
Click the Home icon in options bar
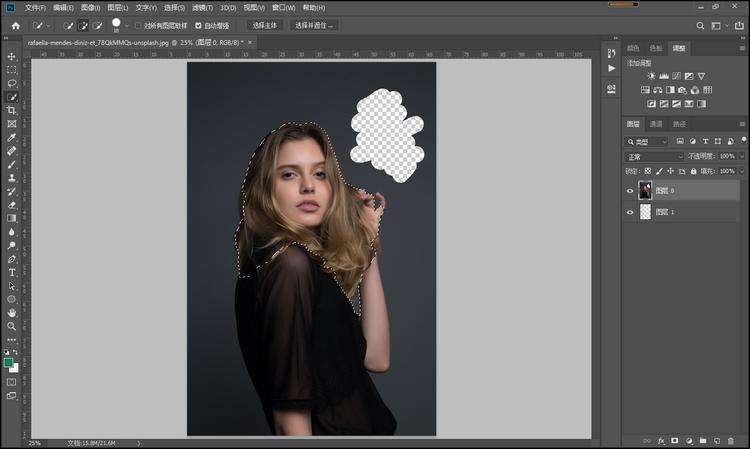pyautogui.click(x=15, y=25)
